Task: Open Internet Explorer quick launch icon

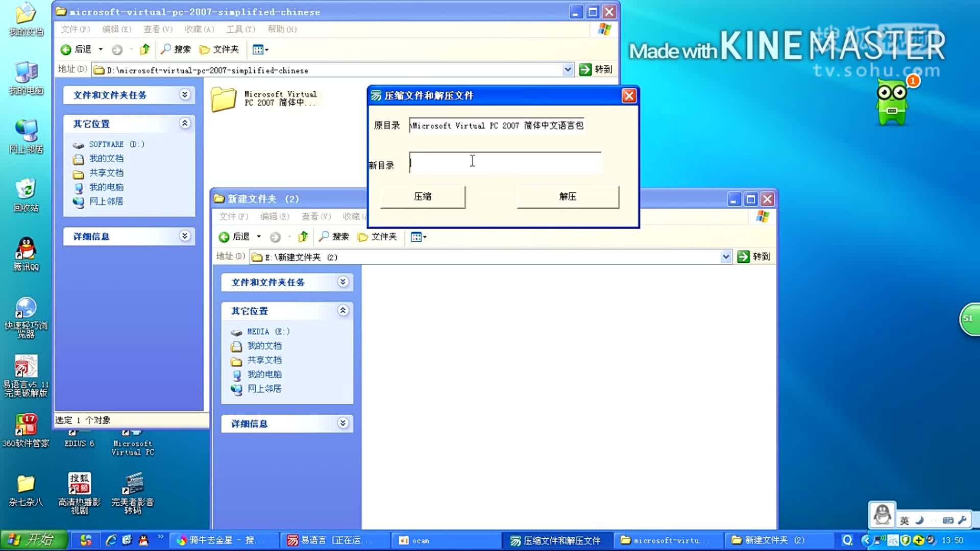Action: (111, 540)
